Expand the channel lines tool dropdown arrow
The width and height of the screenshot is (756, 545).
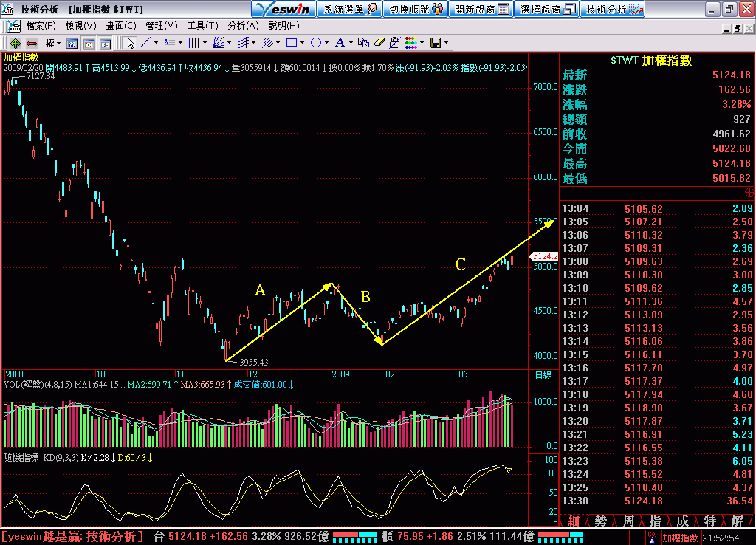254,43
